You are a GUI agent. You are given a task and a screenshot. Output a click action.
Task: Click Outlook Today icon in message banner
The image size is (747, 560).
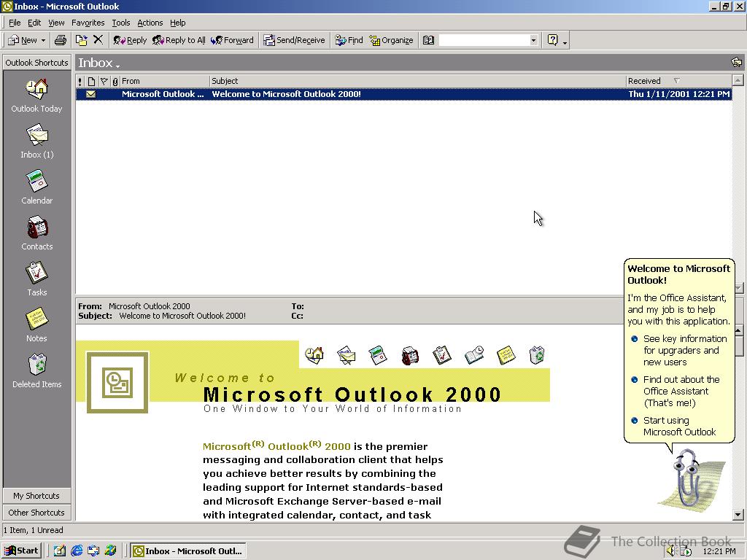pyautogui.click(x=314, y=355)
